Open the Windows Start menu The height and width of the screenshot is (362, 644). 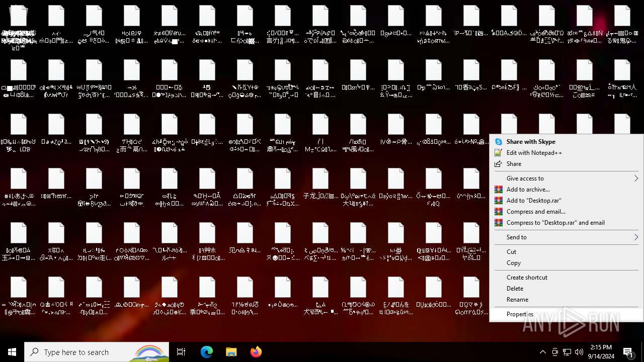pyautogui.click(x=12, y=352)
